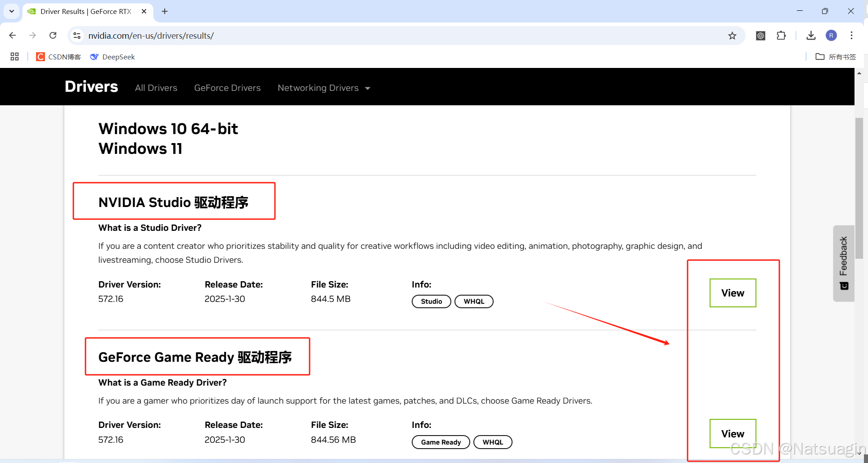
Task: Open Chrome three-dot menu
Action: (851, 36)
